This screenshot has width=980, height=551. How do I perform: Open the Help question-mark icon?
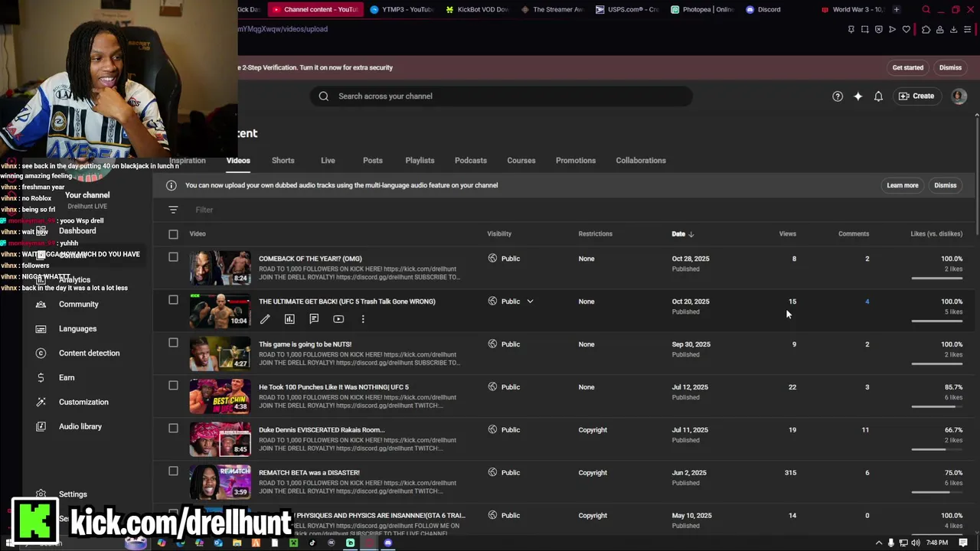[838, 96]
